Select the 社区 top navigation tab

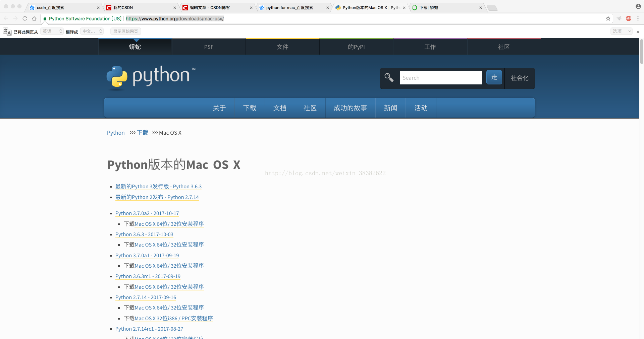504,47
